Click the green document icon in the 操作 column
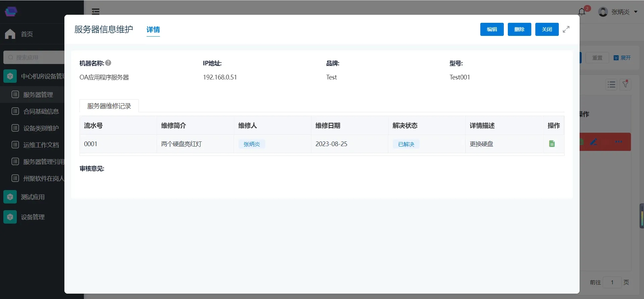The image size is (644, 299). (x=552, y=144)
